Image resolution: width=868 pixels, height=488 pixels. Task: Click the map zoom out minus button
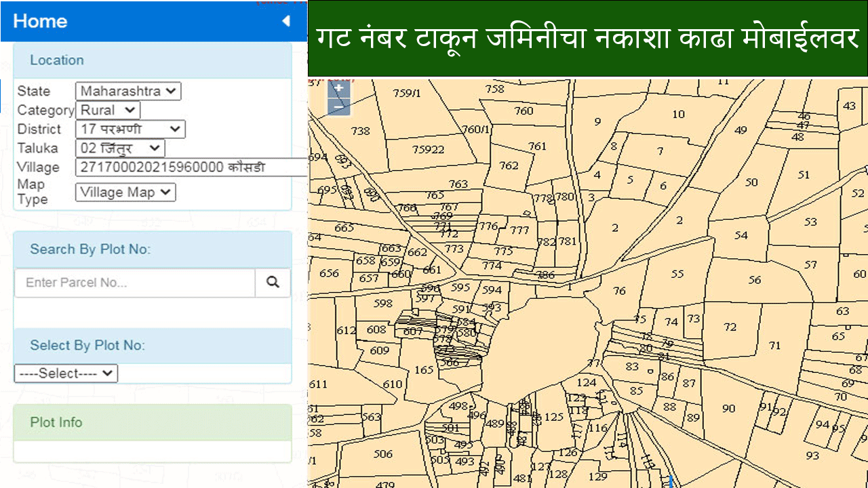pos(339,106)
